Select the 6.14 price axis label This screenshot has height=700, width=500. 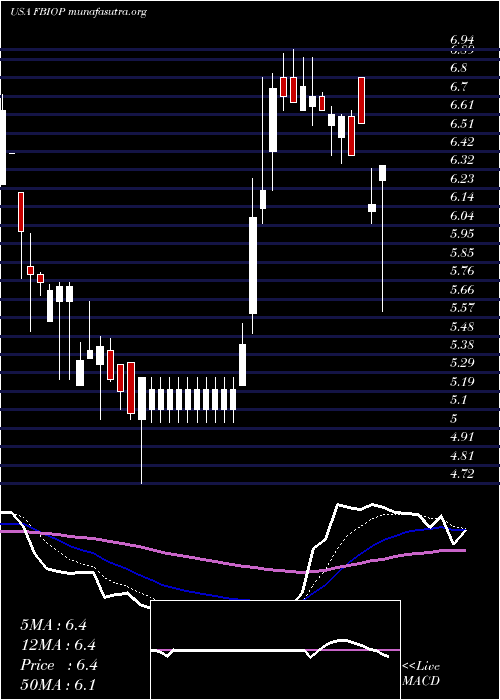462,197
